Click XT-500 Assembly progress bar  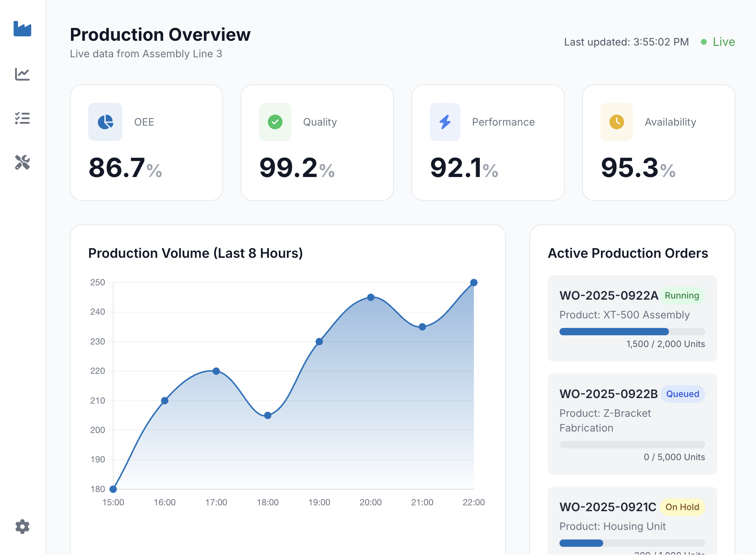point(632,332)
